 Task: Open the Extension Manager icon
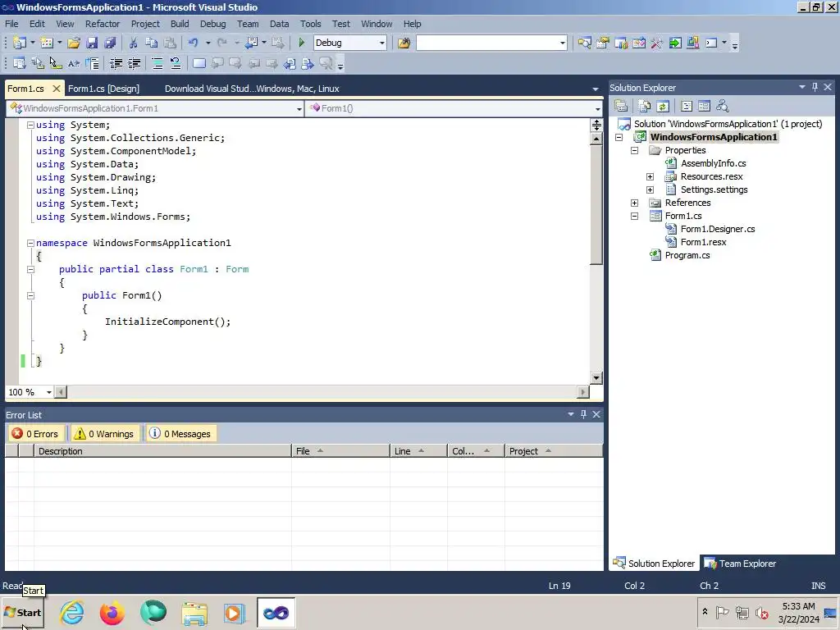[x=693, y=43]
